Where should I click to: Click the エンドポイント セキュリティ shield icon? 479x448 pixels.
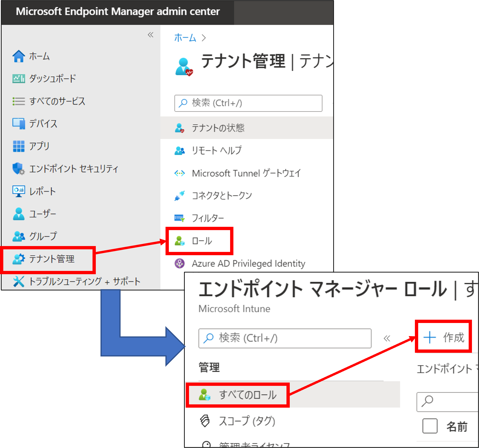(18, 169)
